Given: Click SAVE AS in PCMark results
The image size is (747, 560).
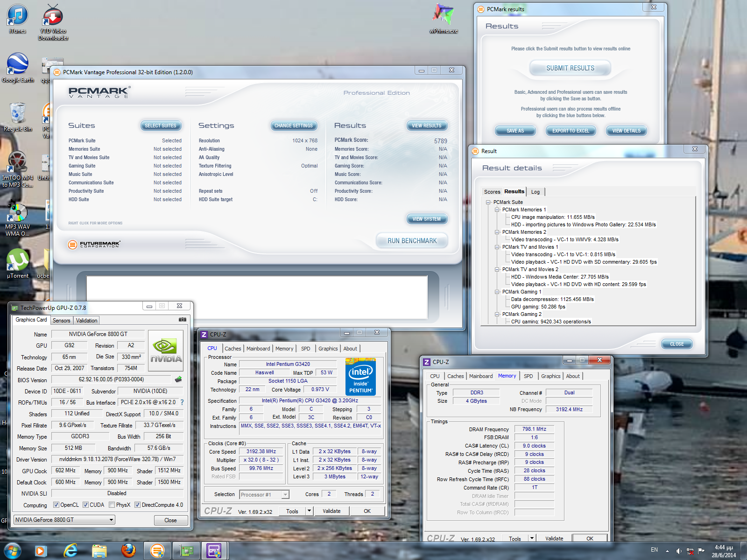Looking at the screenshot, I should click(515, 131).
